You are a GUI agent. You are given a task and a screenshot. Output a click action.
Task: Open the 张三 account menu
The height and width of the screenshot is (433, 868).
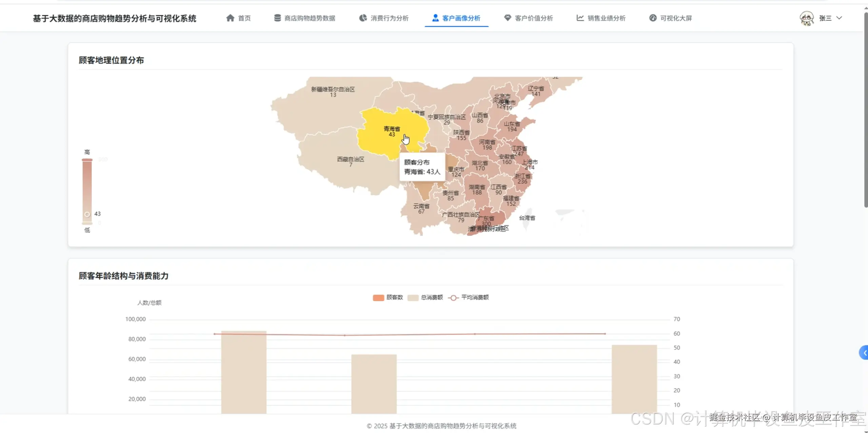click(825, 18)
